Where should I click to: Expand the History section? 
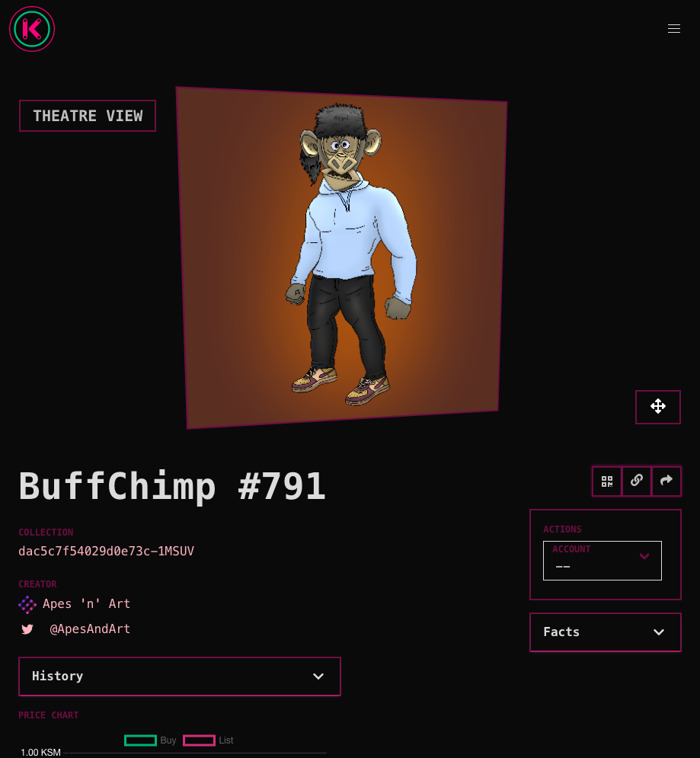[x=179, y=676]
